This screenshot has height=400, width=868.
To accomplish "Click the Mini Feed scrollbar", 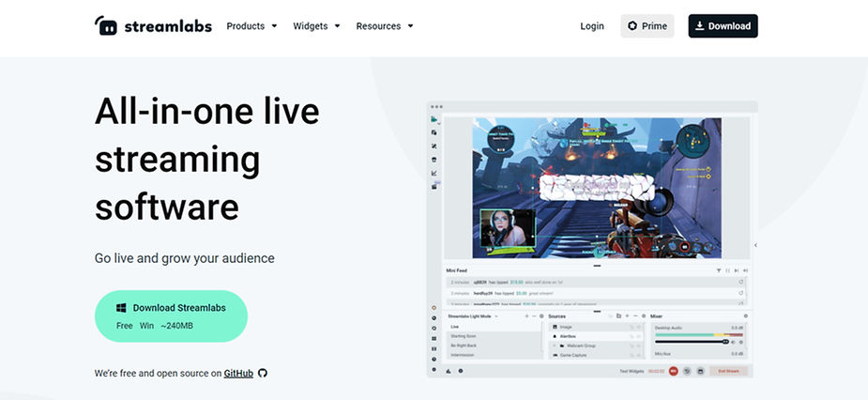I will [747, 288].
